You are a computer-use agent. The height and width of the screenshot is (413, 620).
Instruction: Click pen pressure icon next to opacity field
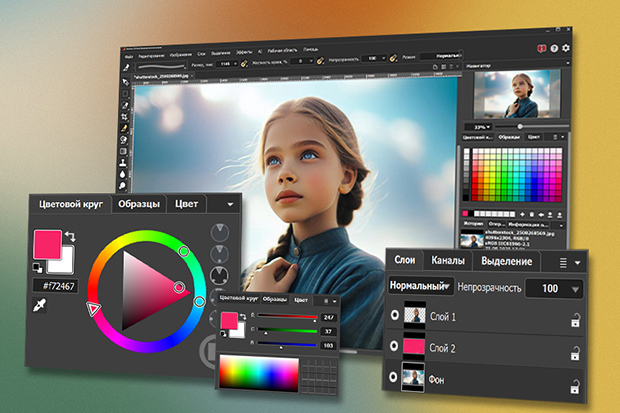click(x=393, y=58)
